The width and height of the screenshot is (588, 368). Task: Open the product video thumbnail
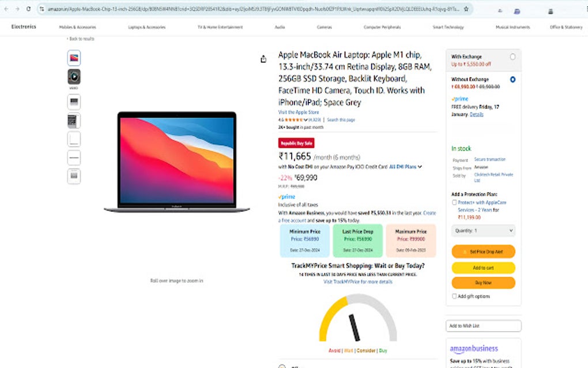(x=74, y=77)
